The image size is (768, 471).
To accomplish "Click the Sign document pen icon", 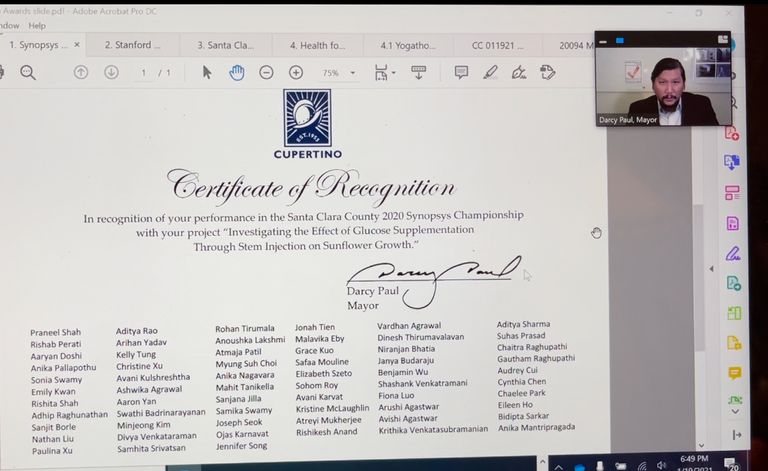I will point(519,73).
